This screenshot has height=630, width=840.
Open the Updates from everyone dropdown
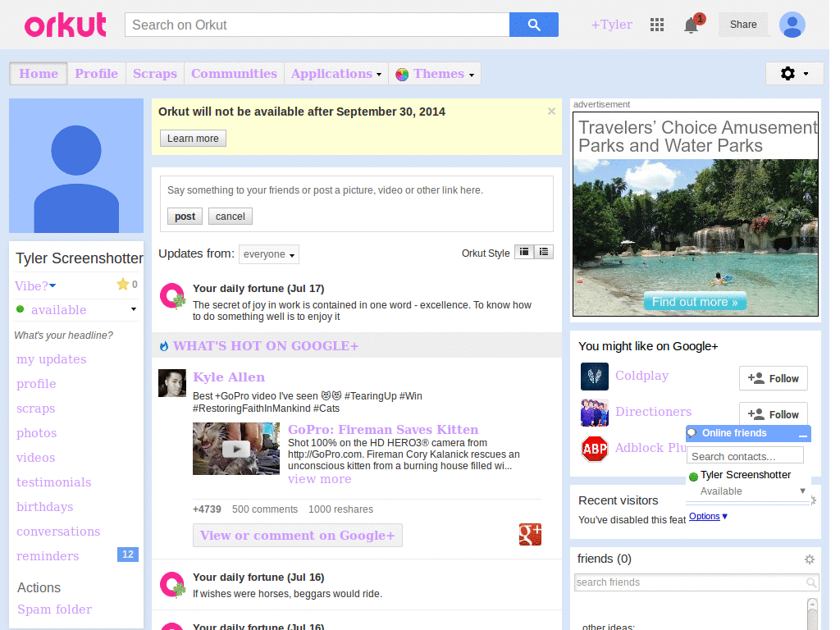point(269,254)
